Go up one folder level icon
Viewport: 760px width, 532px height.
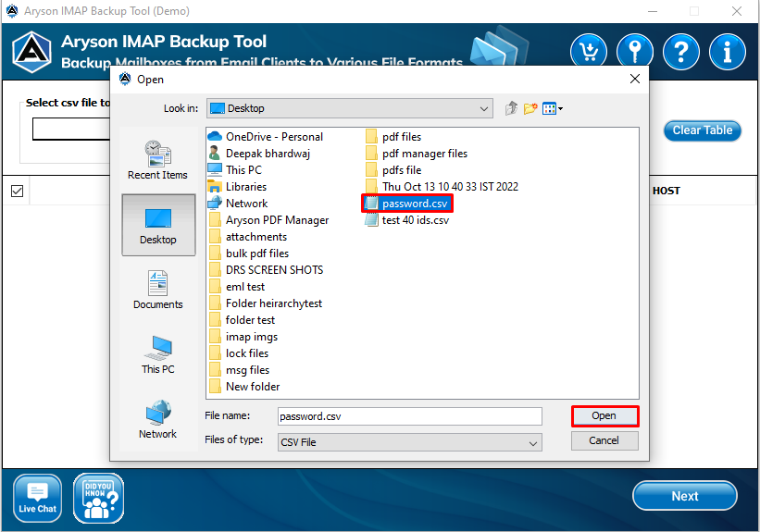(511, 108)
